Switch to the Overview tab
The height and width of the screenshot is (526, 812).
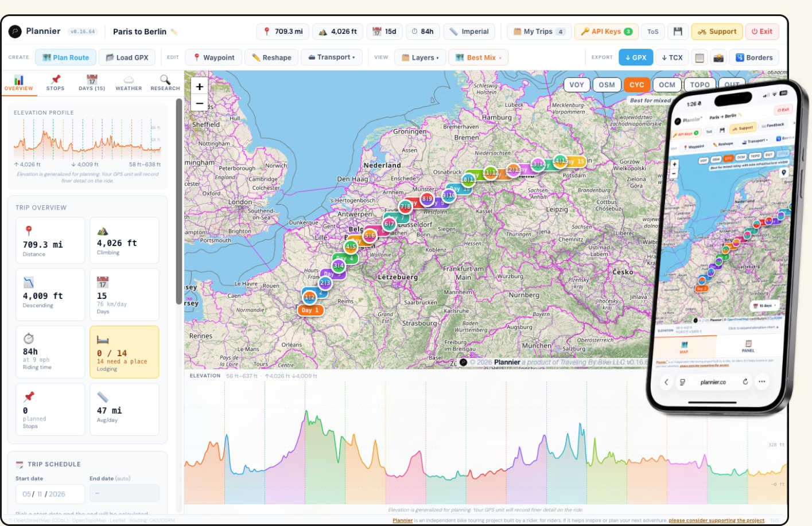[x=19, y=83]
